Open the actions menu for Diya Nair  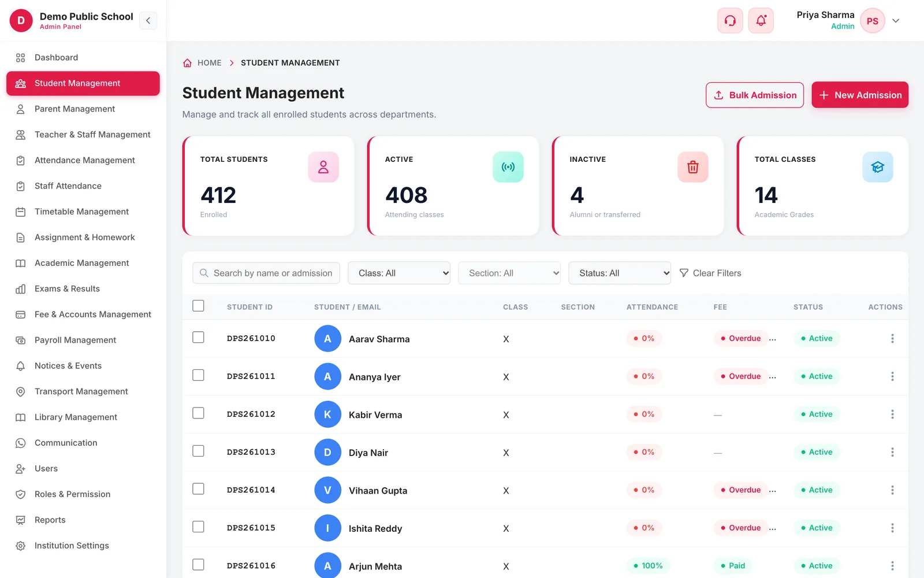tap(892, 452)
